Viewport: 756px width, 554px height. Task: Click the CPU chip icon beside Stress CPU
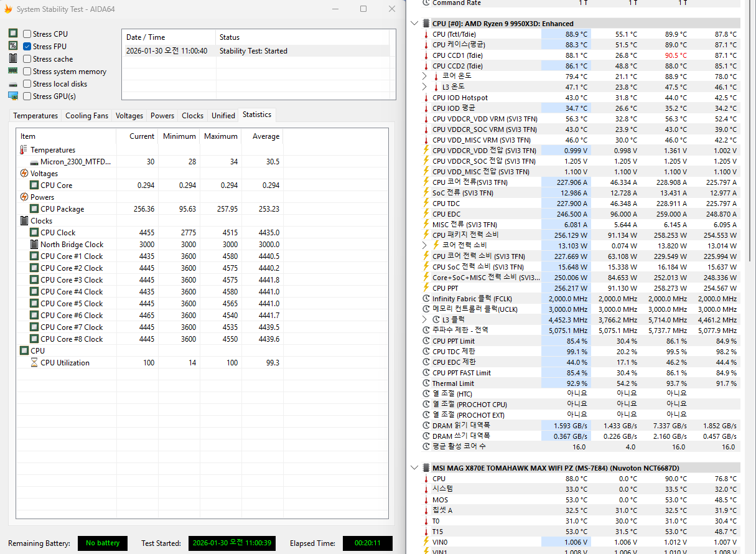pos(13,34)
